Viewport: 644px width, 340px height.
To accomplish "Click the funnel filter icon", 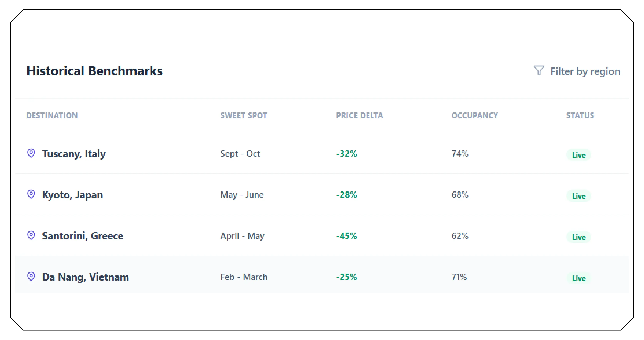I will click(x=539, y=71).
